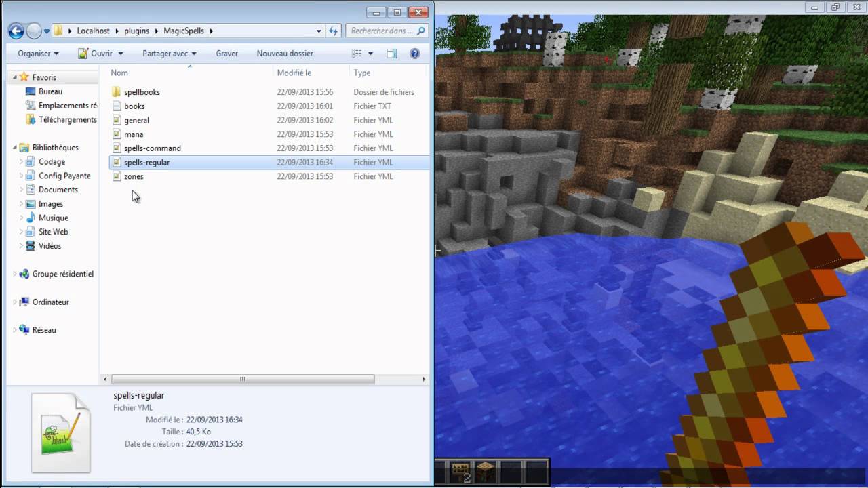Screen dimensions: 868x488
Task: Click the search magnifier icon
Action: click(x=421, y=30)
